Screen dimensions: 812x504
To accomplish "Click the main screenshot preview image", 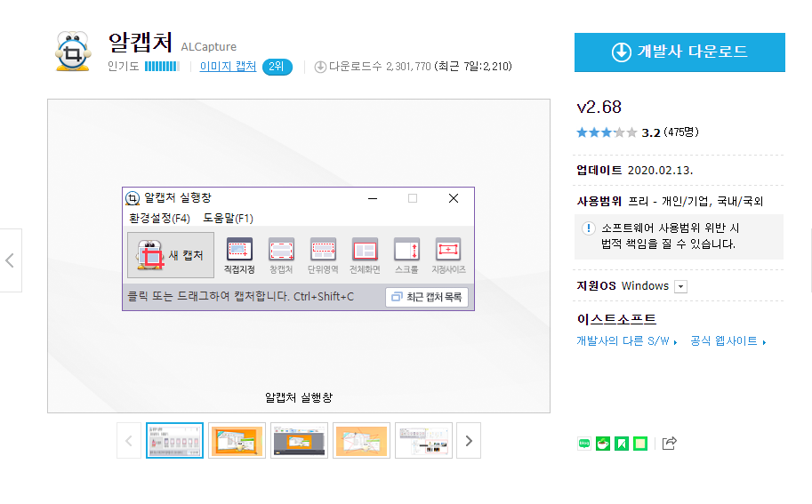I will pos(299,256).
